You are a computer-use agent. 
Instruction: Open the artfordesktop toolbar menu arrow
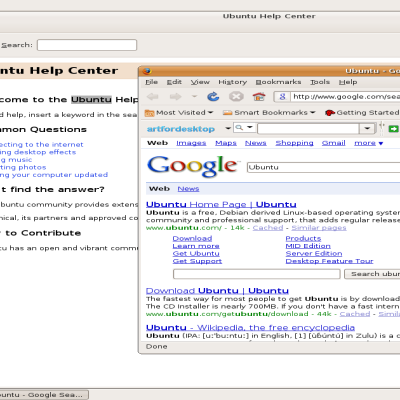click(228, 128)
